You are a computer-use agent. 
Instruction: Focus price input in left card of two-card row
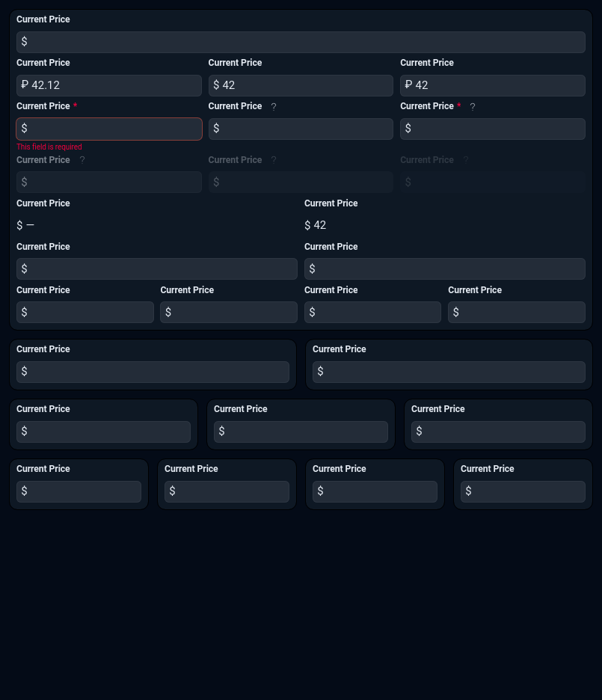[153, 372]
